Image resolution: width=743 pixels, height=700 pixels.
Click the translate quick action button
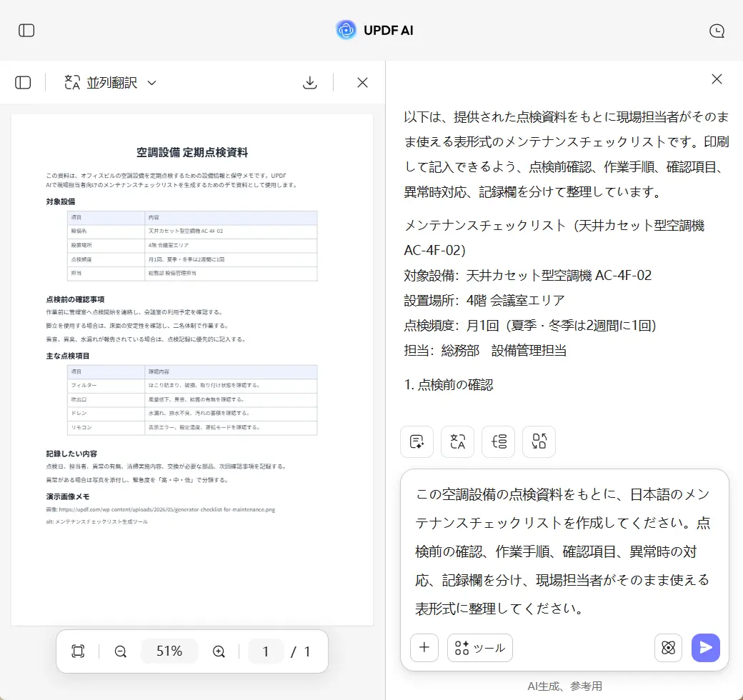(457, 441)
